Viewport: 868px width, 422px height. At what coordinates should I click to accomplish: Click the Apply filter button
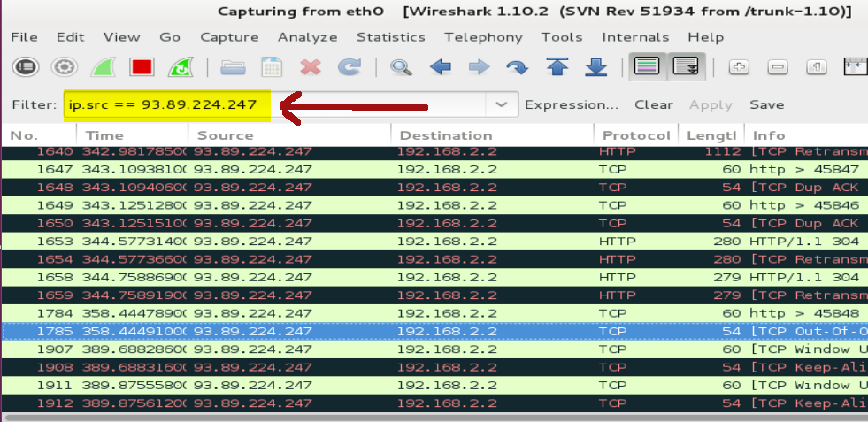pos(711,105)
